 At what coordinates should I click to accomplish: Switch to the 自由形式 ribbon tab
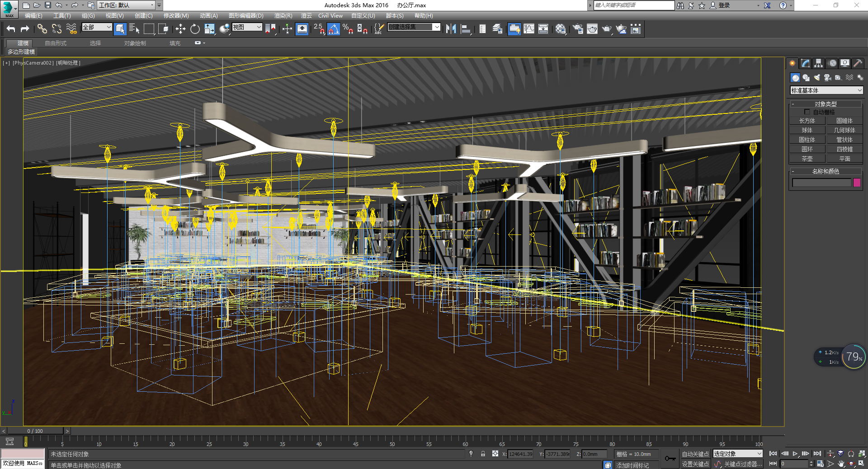(x=56, y=43)
